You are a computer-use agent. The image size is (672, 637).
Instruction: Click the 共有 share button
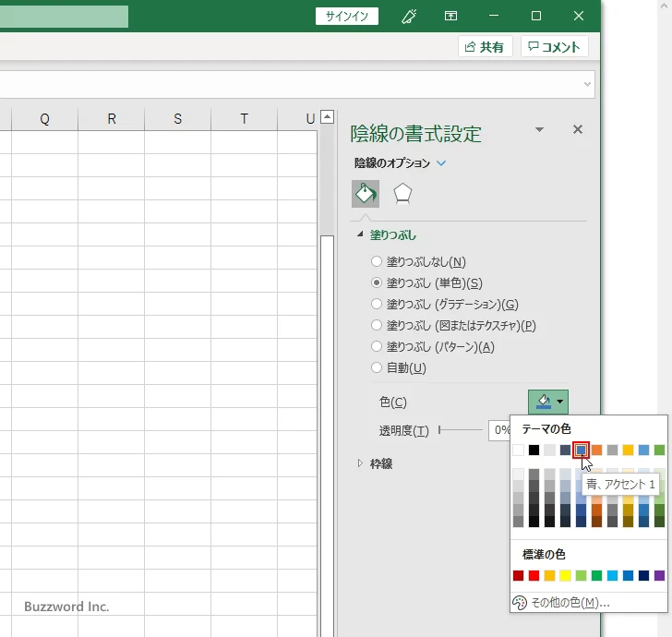485,46
